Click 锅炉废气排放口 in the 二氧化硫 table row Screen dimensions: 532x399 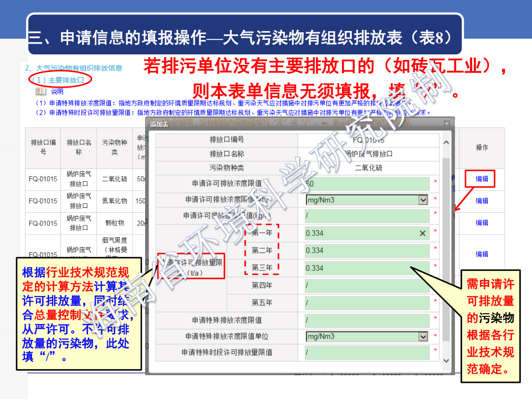pos(79,179)
